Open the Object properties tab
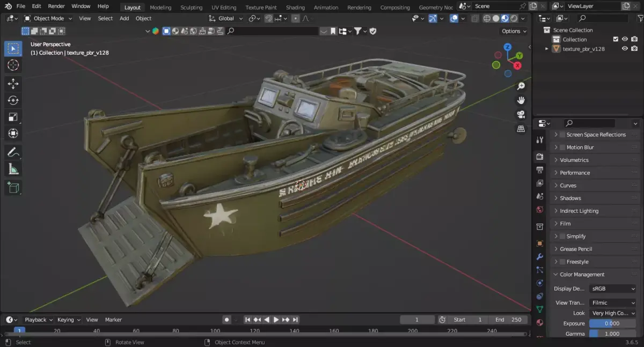This screenshot has width=644, height=347. 540,243
